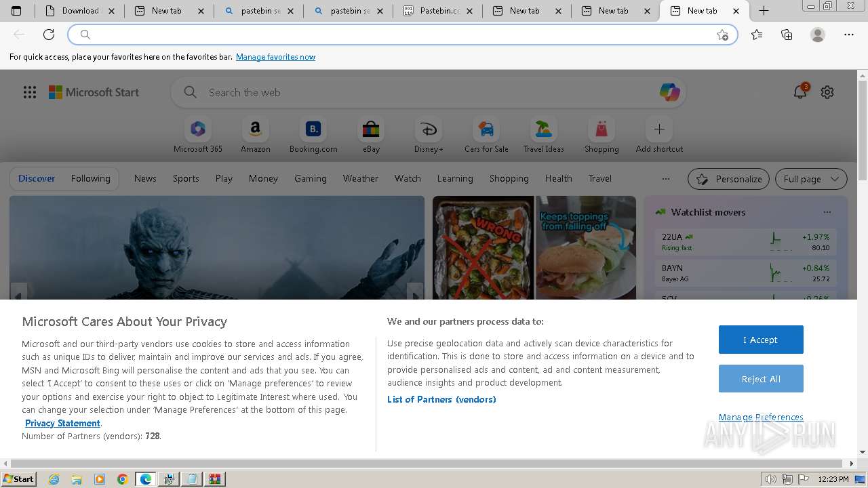Go to next carousel story arrow
868x488 pixels.
[x=415, y=293]
